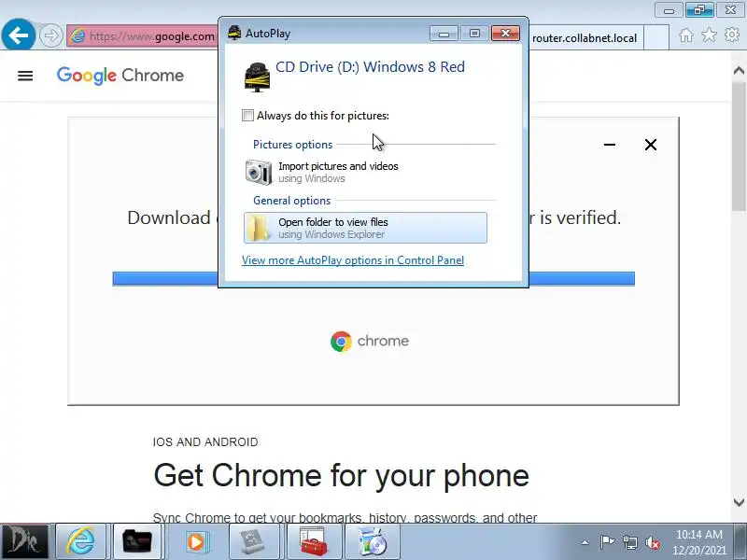747x560 pixels.
Task: Select the router.collabnet.local tab
Action: click(x=585, y=38)
